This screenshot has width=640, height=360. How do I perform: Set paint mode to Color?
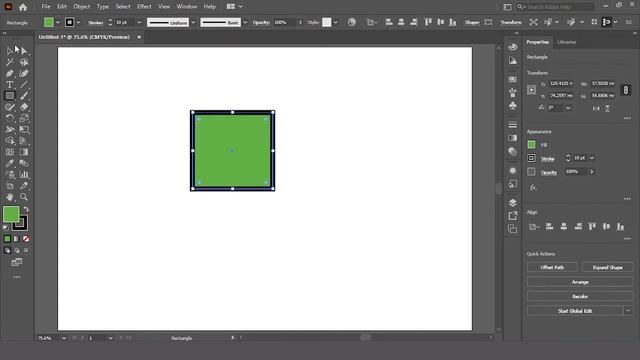point(7,239)
